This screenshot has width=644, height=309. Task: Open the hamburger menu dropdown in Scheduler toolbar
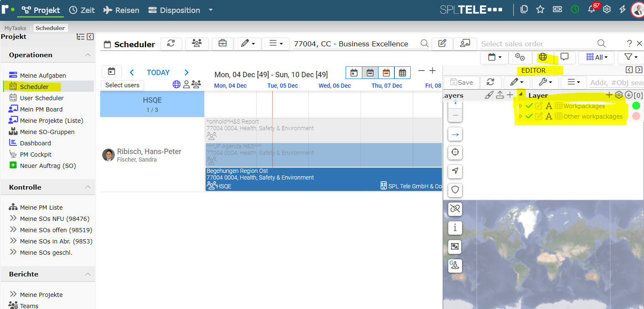tap(275, 43)
